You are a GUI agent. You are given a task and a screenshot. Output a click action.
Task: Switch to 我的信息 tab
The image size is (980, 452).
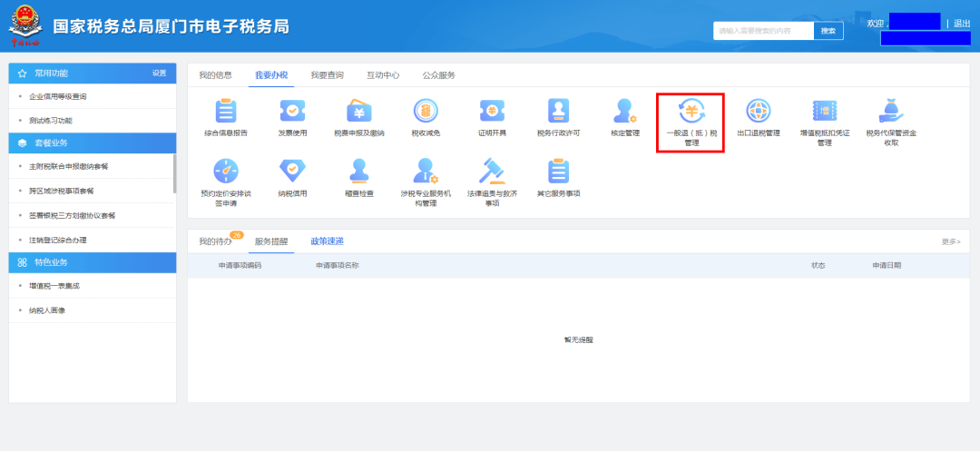point(216,75)
